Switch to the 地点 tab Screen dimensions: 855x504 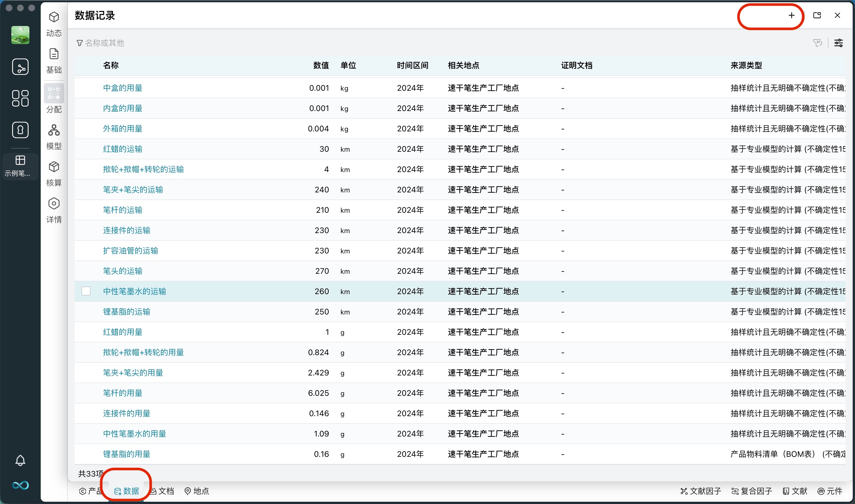pyautogui.click(x=197, y=491)
